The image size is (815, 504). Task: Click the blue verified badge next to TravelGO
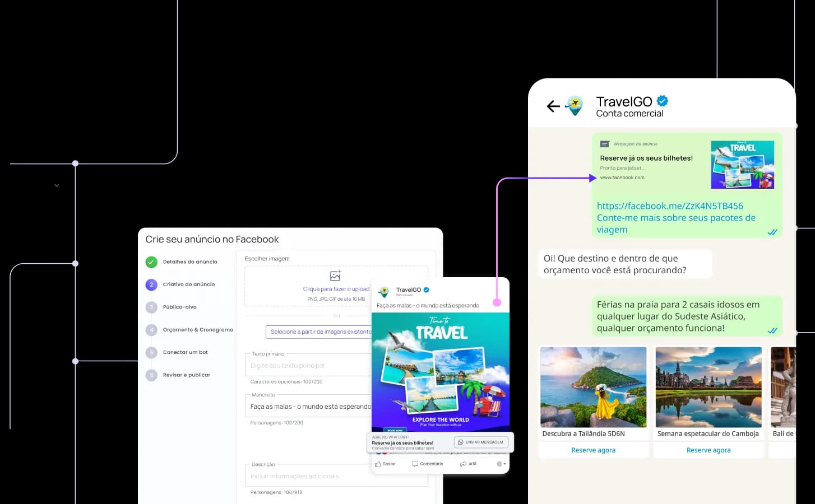[661, 101]
